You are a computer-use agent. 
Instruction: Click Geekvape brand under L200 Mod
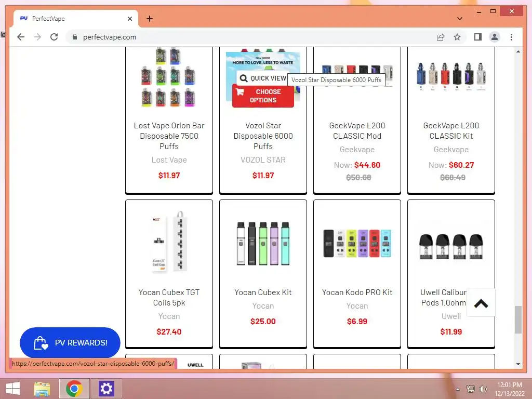pyautogui.click(x=357, y=149)
